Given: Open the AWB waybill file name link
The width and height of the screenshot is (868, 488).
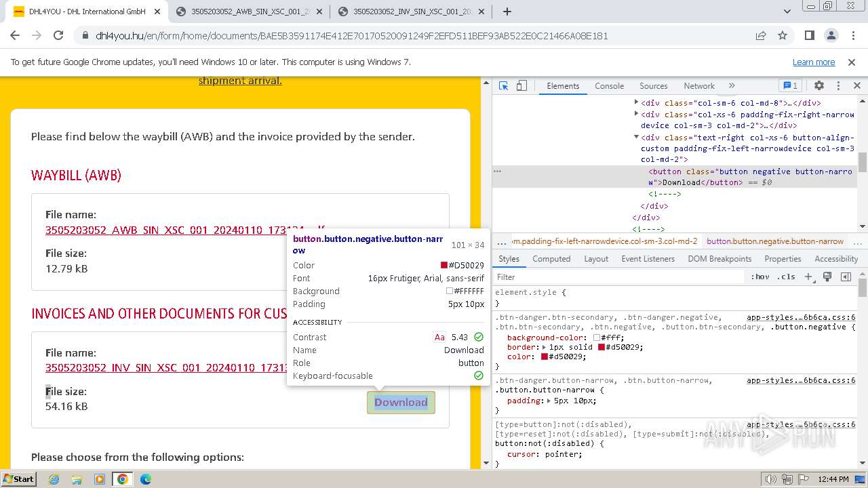Looking at the screenshot, I should click(184, 230).
